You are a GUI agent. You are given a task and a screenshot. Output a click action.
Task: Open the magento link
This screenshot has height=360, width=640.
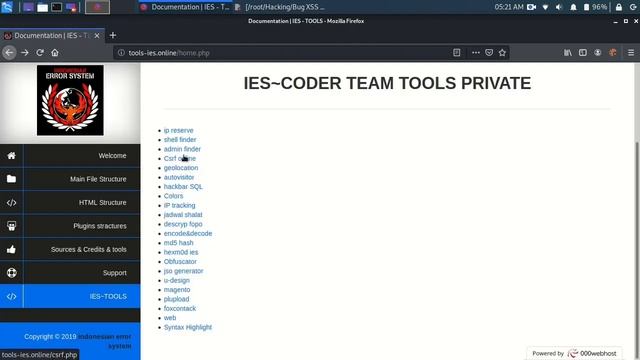coord(177,290)
